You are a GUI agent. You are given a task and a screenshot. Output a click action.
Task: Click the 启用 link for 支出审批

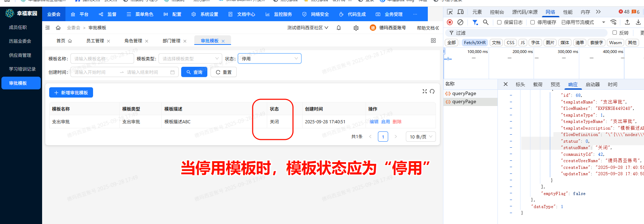385,122
